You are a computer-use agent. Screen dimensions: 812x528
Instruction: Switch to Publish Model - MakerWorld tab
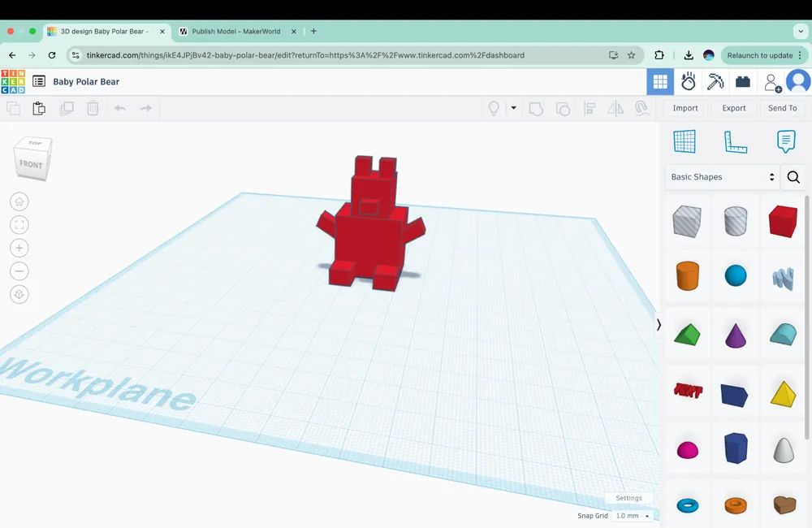236,31
